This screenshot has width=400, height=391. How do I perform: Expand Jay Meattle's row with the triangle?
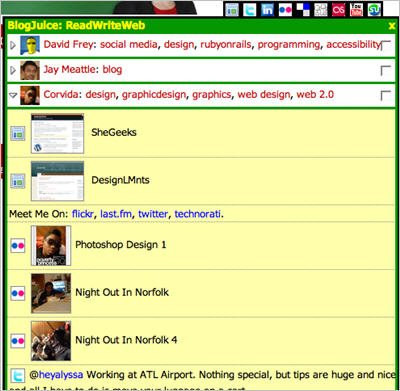pos(13,70)
